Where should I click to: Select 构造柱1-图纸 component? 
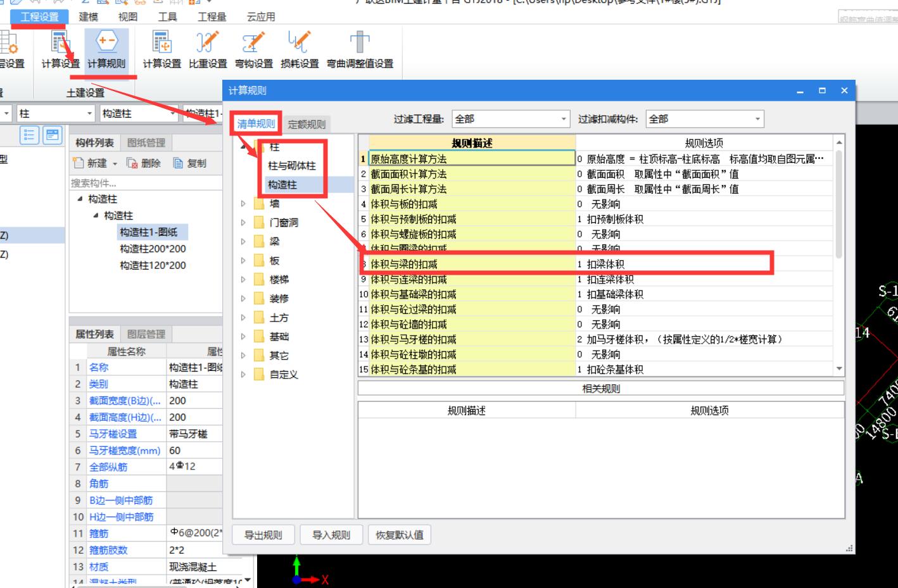click(149, 232)
